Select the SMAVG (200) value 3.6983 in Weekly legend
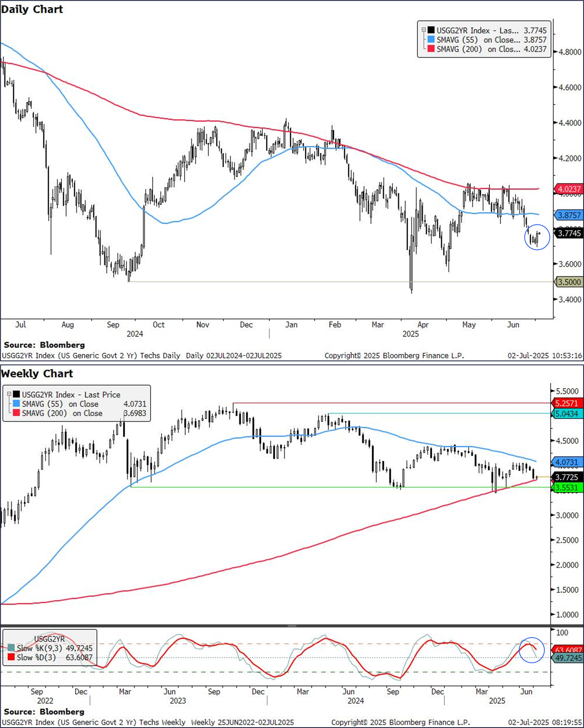Screen dimensions: 584x728 [135, 413]
